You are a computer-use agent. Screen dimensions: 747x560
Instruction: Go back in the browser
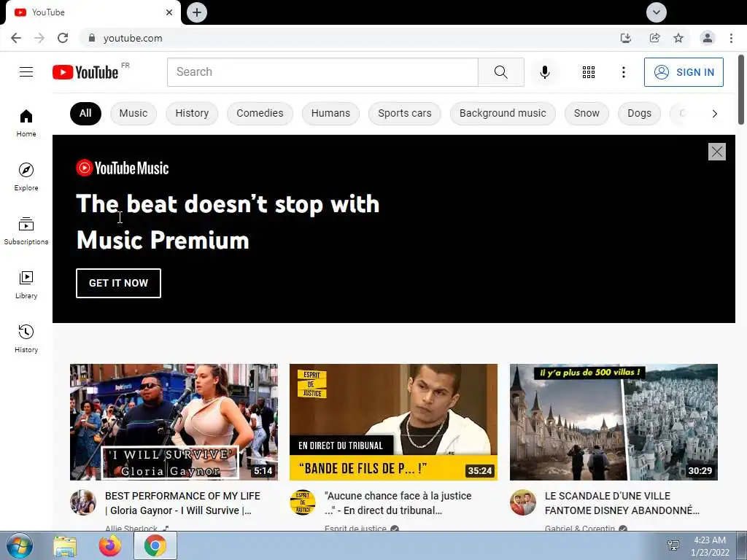click(16, 38)
